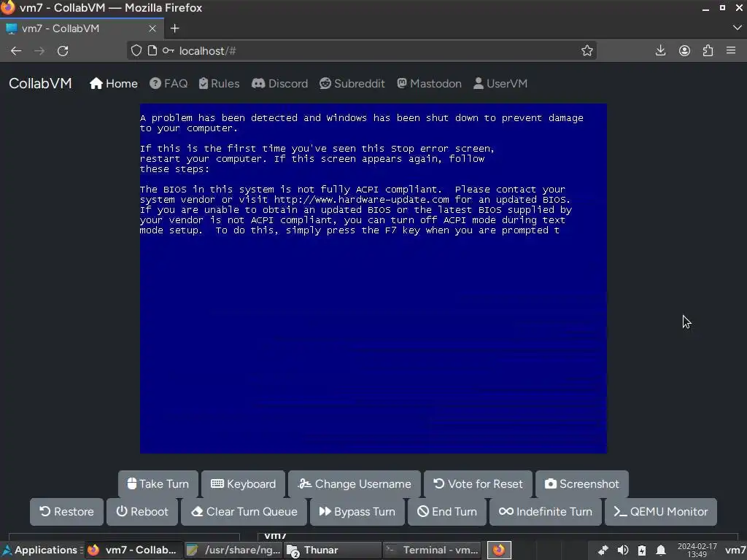Switch to vm7 - Collab... taskbar window
This screenshot has height=560, width=747.
point(133,550)
